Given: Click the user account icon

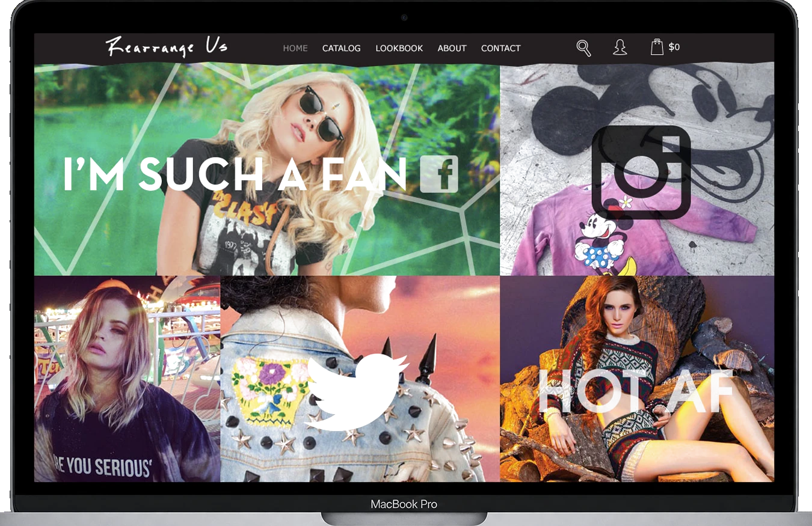Looking at the screenshot, I should coord(620,47).
